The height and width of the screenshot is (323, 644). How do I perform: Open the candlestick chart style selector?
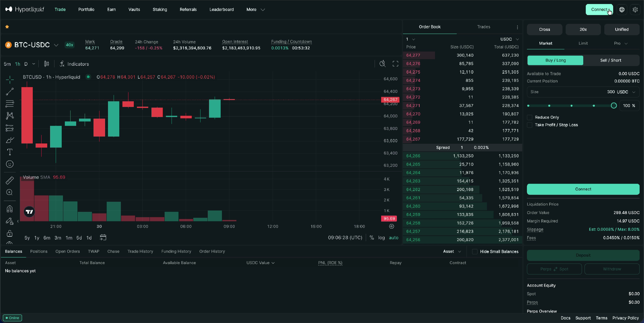[47, 64]
